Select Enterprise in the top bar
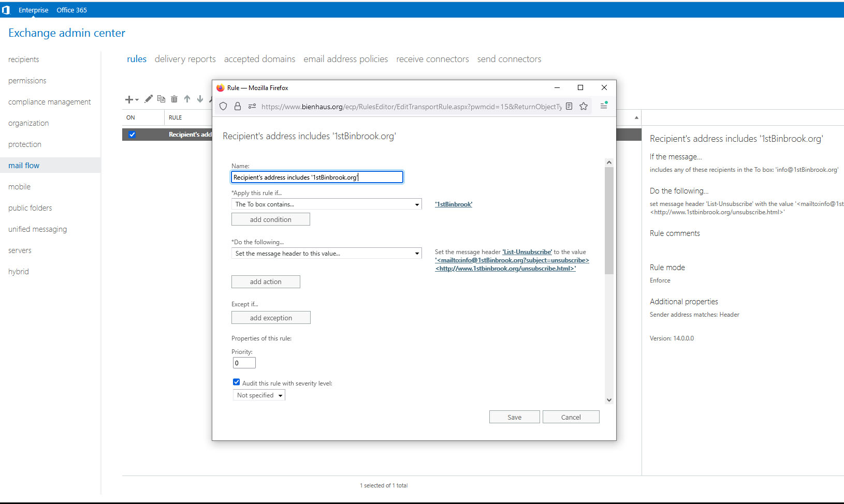 [34, 10]
